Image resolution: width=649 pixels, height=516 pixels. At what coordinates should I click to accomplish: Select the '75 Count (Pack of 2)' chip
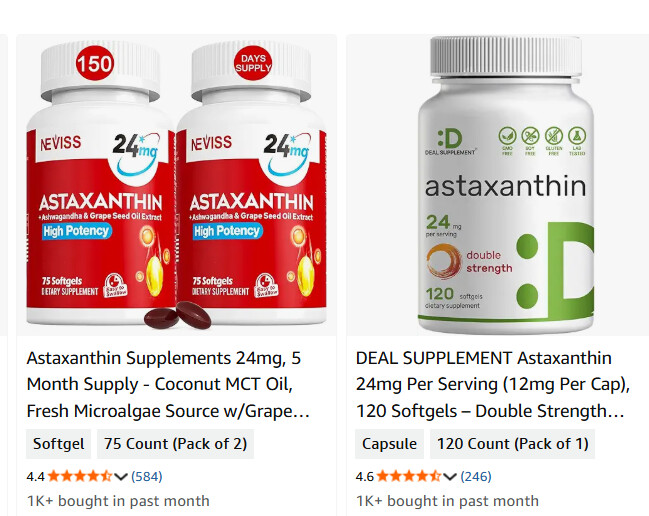click(x=175, y=444)
